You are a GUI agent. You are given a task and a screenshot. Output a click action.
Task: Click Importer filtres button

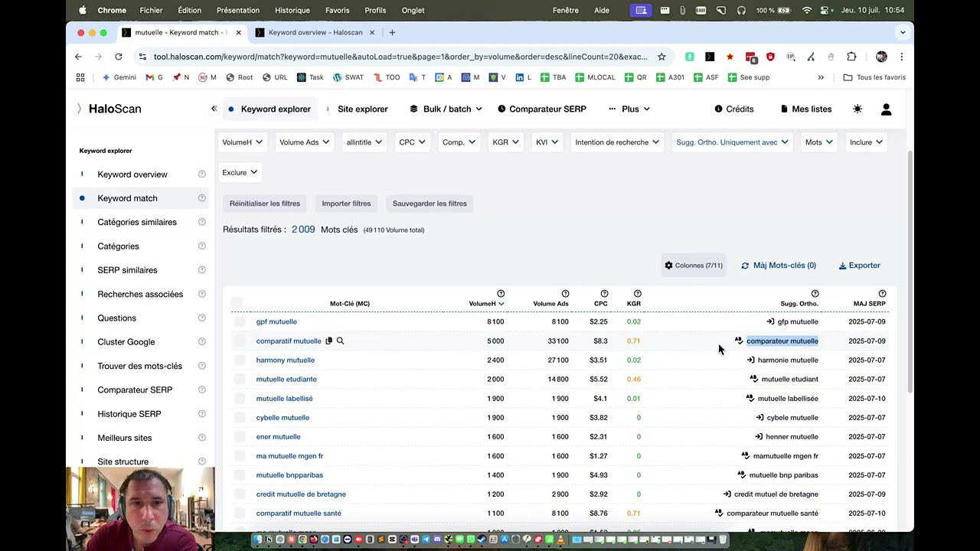(x=346, y=204)
